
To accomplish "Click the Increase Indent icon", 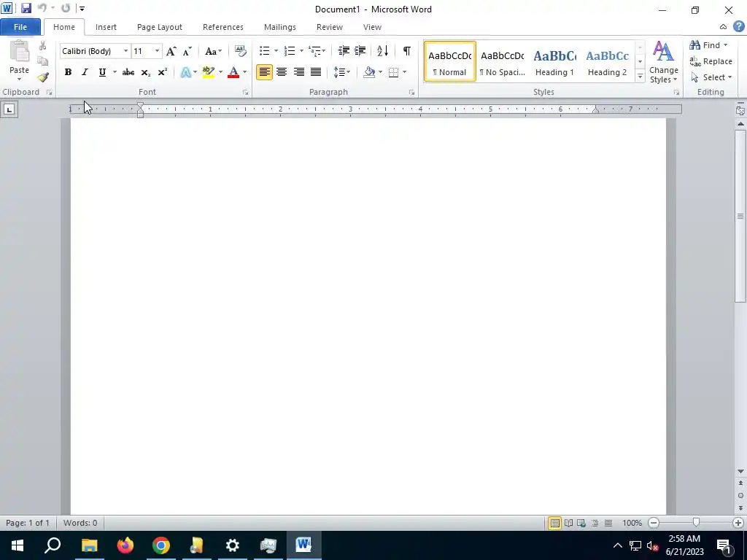I will [360, 50].
